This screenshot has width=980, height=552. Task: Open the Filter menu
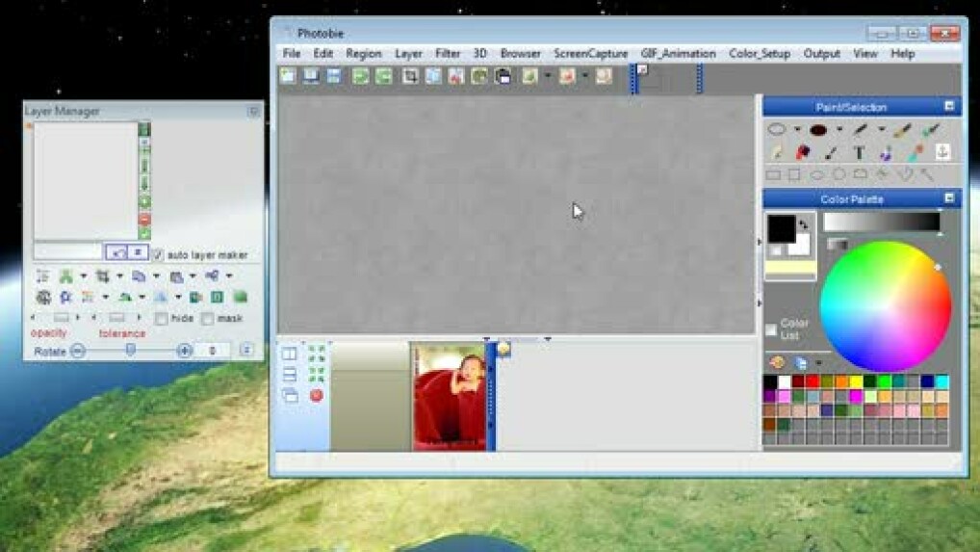click(x=448, y=54)
